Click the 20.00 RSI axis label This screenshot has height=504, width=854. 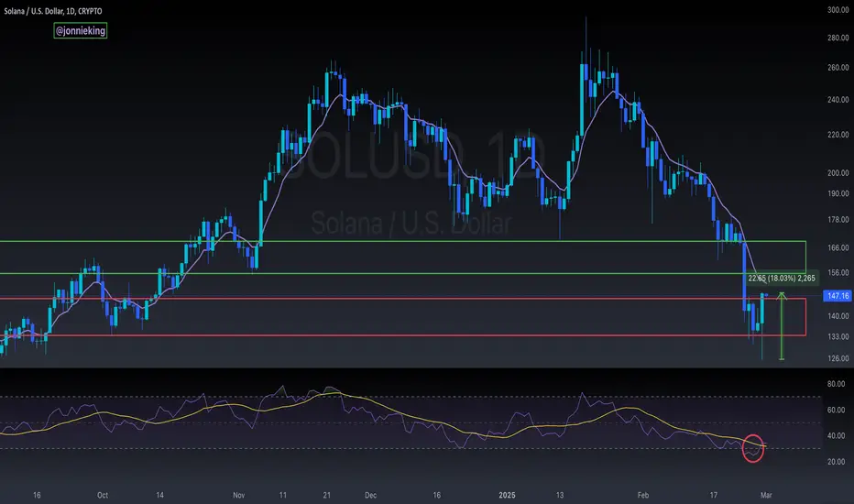(x=836, y=462)
